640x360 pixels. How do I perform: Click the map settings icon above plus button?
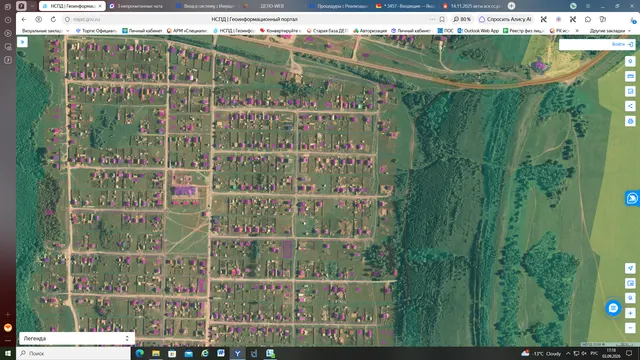(630, 298)
